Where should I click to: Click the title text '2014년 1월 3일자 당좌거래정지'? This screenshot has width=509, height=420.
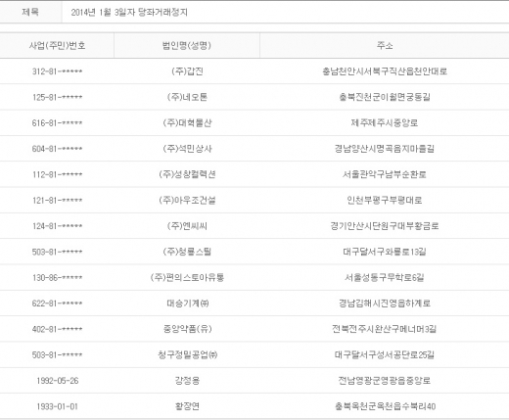(129, 13)
